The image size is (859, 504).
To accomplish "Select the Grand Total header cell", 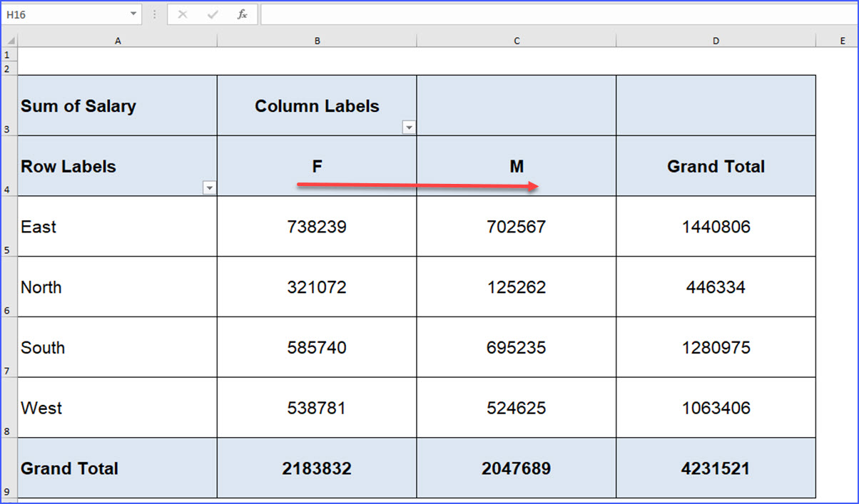I will (x=716, y=166).
